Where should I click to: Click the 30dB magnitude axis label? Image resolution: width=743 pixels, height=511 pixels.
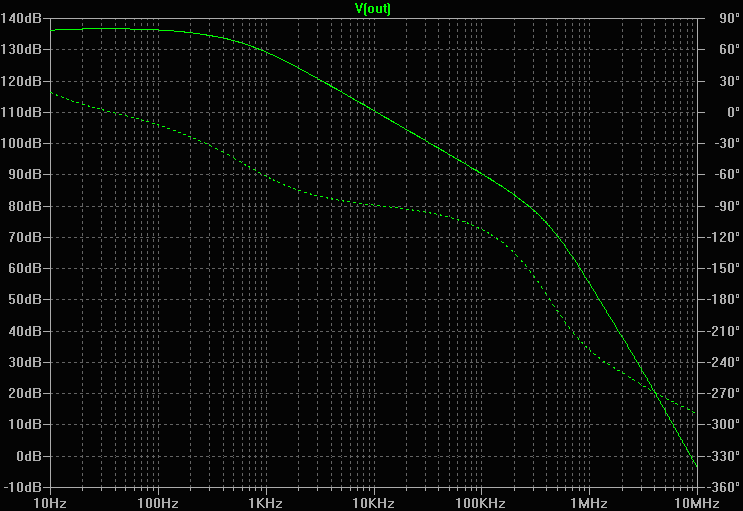(25, 362)
